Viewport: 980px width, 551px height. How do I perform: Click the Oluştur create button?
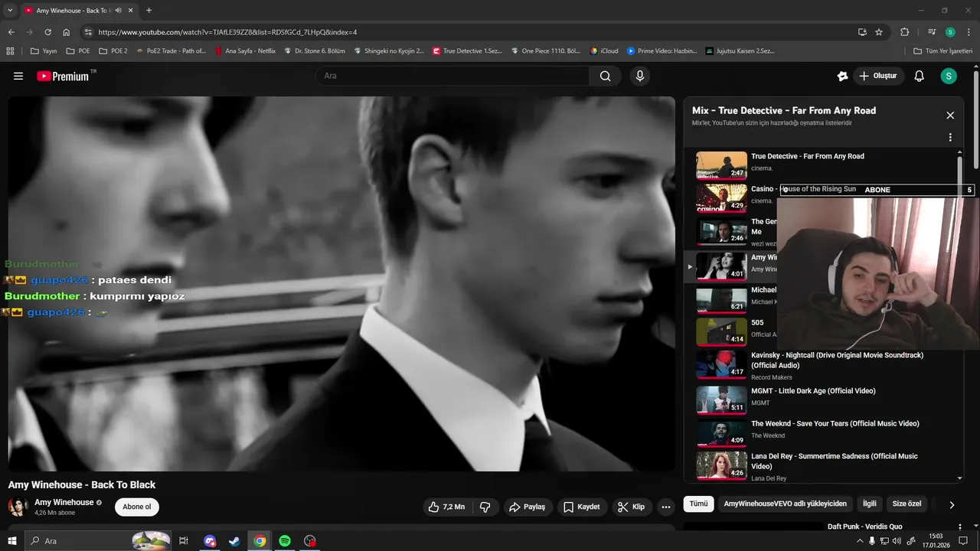[x=878, y=76]
